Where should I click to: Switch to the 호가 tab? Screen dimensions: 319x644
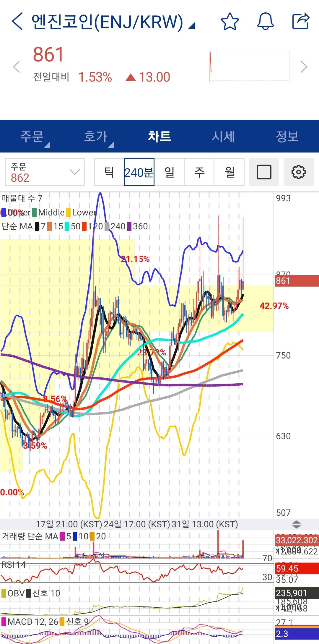(96, 136)
